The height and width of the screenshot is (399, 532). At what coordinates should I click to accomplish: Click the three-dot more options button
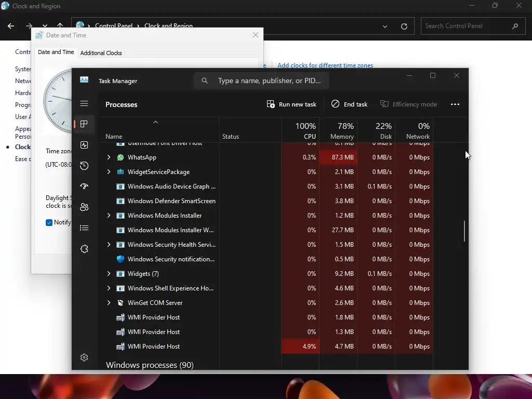(455, 104)
